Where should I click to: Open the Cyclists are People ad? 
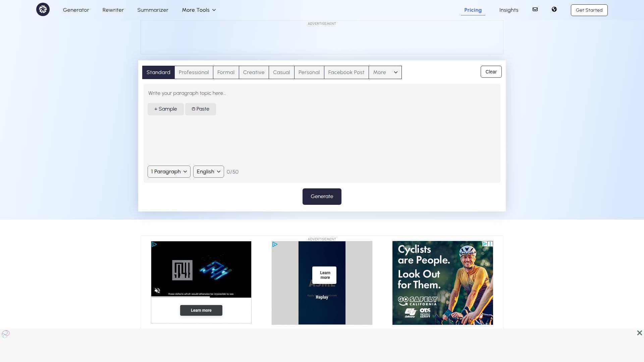click(x=443, y=283)
